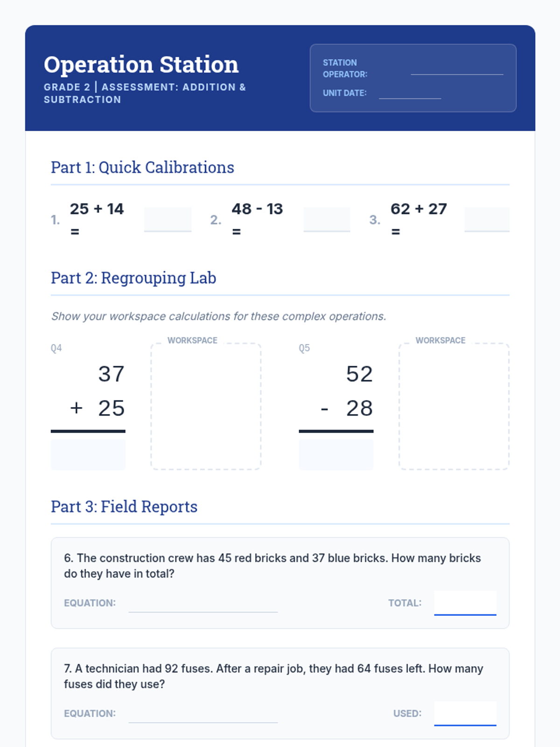Screen dimensions: 560x747
Task: Click the Part 2: Regrouping Lab heading
Action: click(x=133, y=278)
